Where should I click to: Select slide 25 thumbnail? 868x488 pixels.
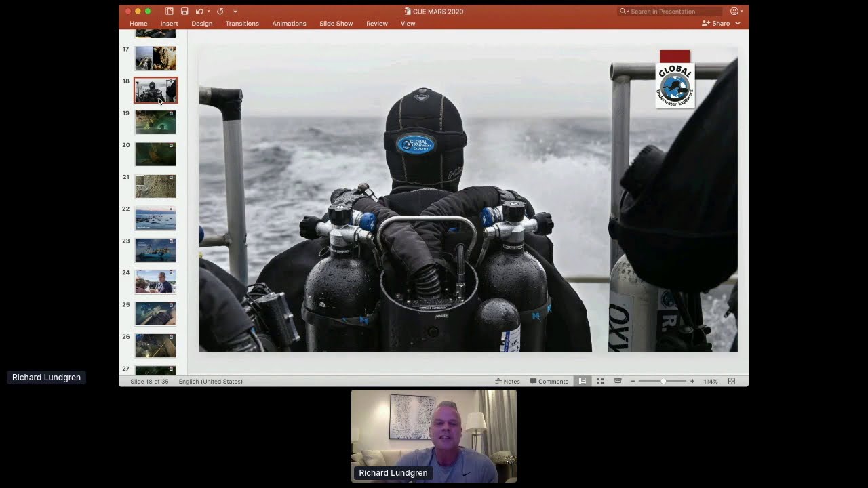coord(155,314)
